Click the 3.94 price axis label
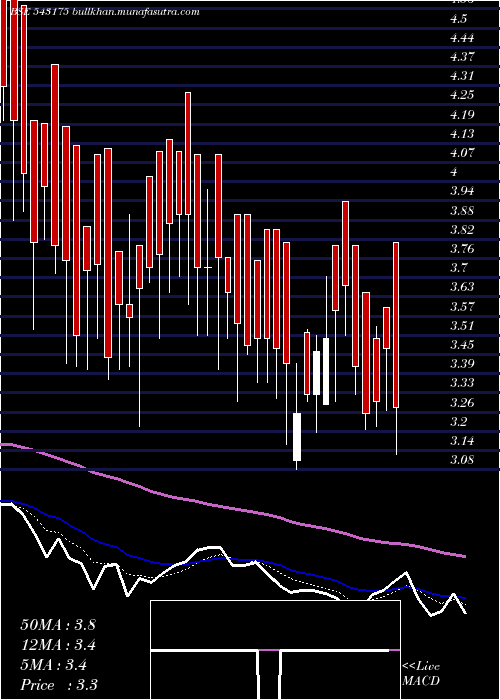Image resolution: width=500 pixels, height=700 pixels. pos(462,192)
